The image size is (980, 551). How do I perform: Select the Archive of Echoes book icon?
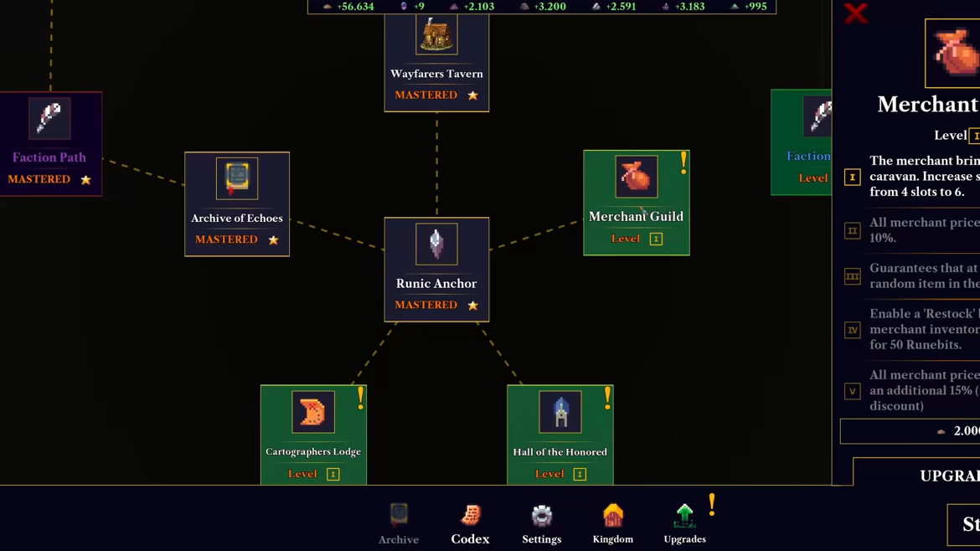pyautogui.click(x=237, y=178)
